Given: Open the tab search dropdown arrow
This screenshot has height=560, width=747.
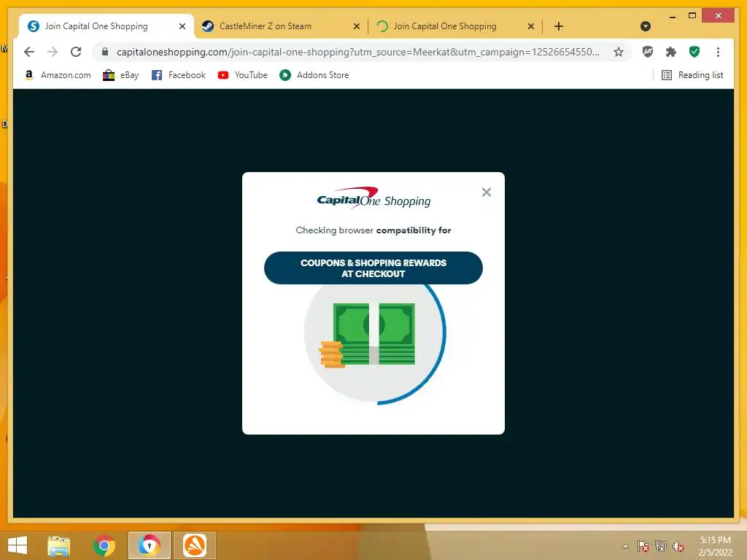Looking at the screenshot, I should click(x=646, y=26).
